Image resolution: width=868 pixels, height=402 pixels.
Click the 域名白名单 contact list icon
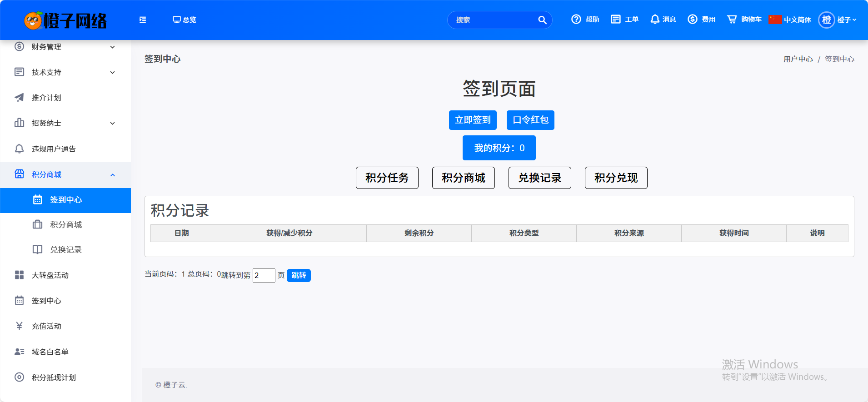tap(19, 352)
